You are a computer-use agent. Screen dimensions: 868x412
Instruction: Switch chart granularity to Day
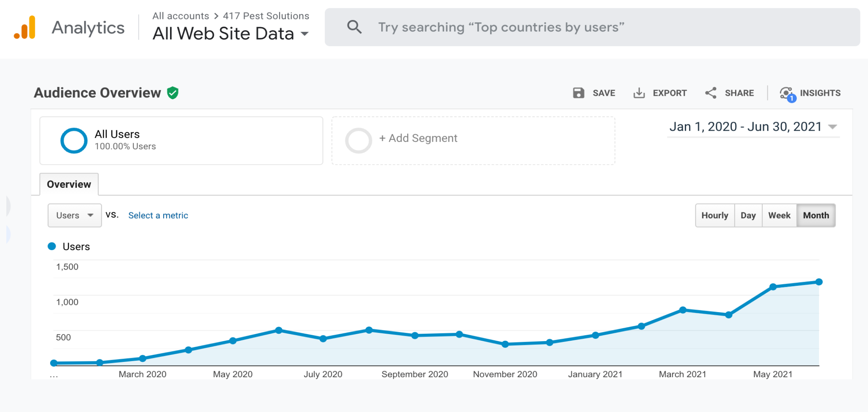click(x=748, y=215)
